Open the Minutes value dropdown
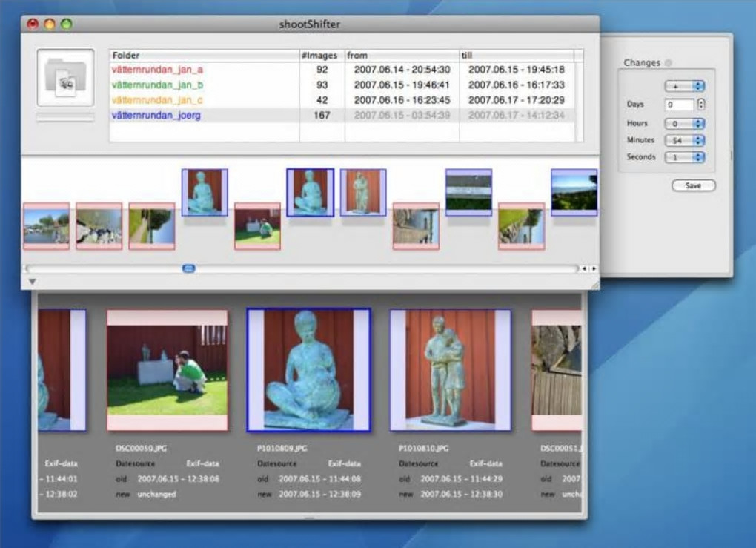The height and width of the screenshot is (548, 756). point(685,140)
